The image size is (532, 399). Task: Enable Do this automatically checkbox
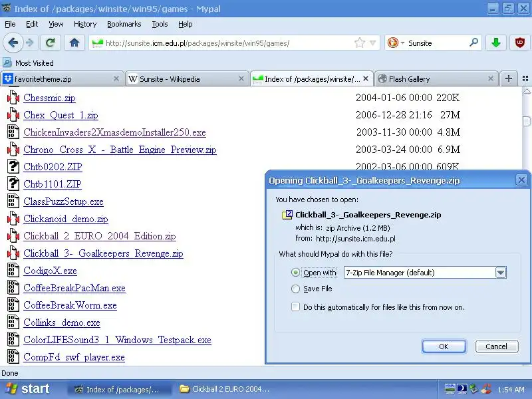click(295, 307)
